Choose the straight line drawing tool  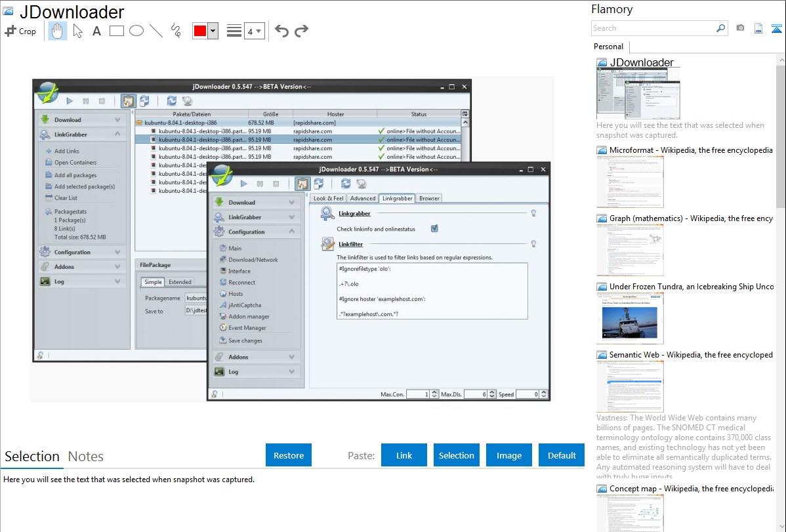coord(156,31)
